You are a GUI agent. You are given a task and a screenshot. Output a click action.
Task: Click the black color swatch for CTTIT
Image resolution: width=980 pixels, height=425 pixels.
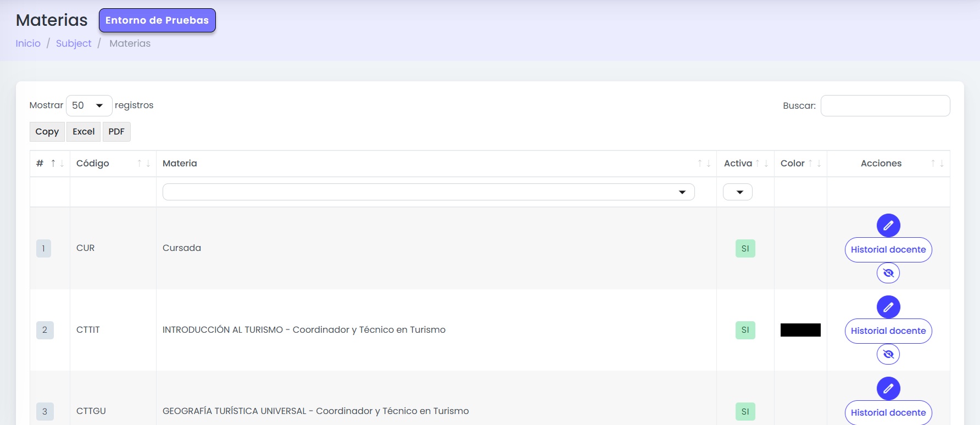(x=800, y=330)
